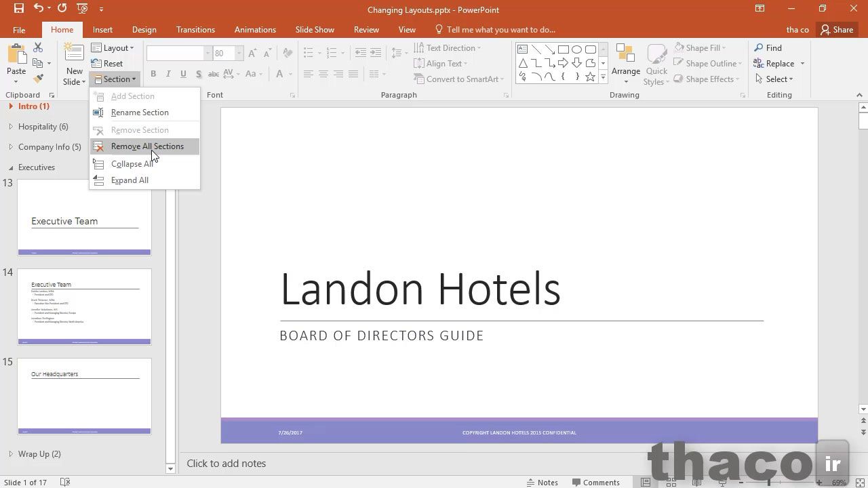
Task: Toggle Bold formatting
Action: point(153,74)
